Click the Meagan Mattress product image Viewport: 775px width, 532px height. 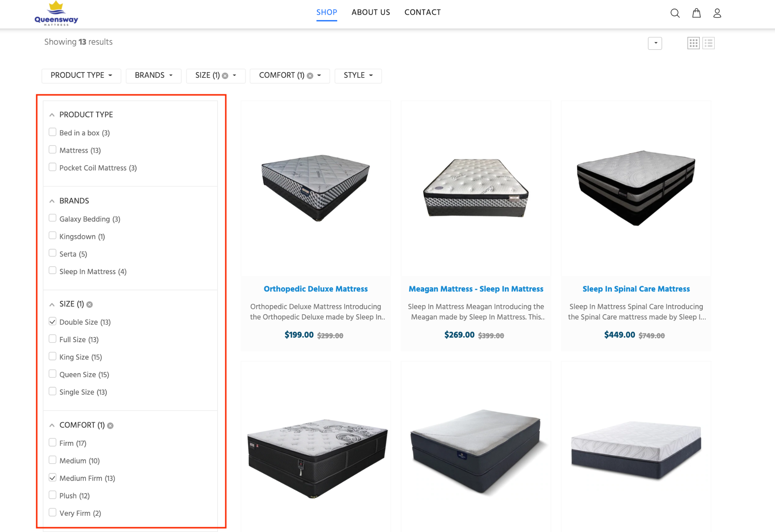click(476, 188)
